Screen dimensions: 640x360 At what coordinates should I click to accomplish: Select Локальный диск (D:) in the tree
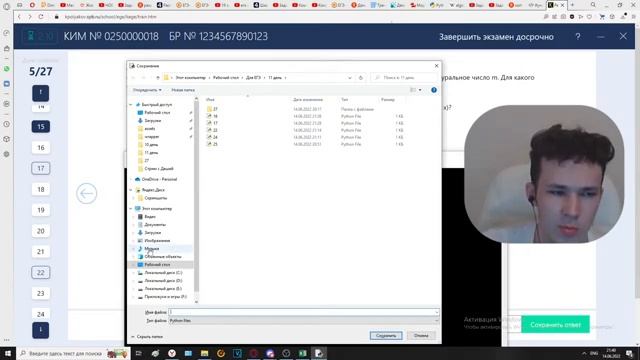tap(163, 281)
